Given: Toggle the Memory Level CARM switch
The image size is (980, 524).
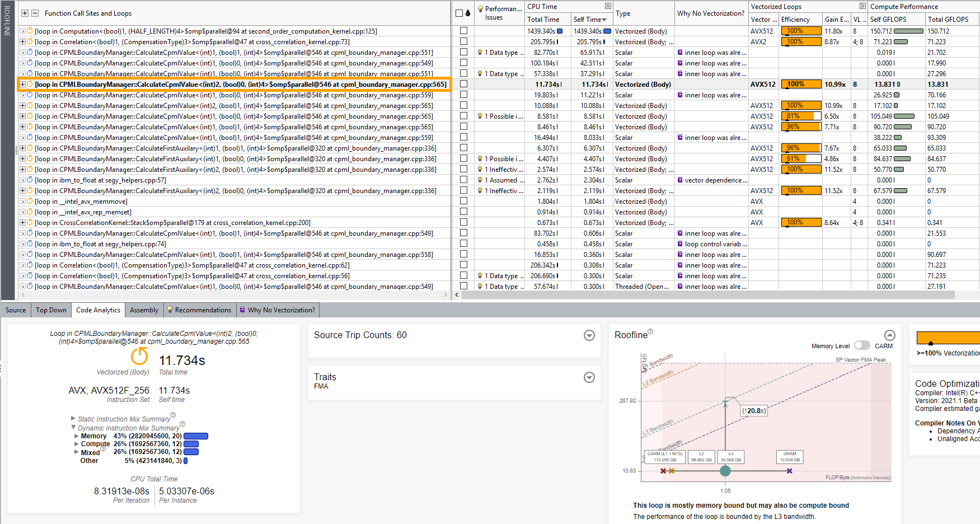Looking at the screenshot, I should point(862,346).
